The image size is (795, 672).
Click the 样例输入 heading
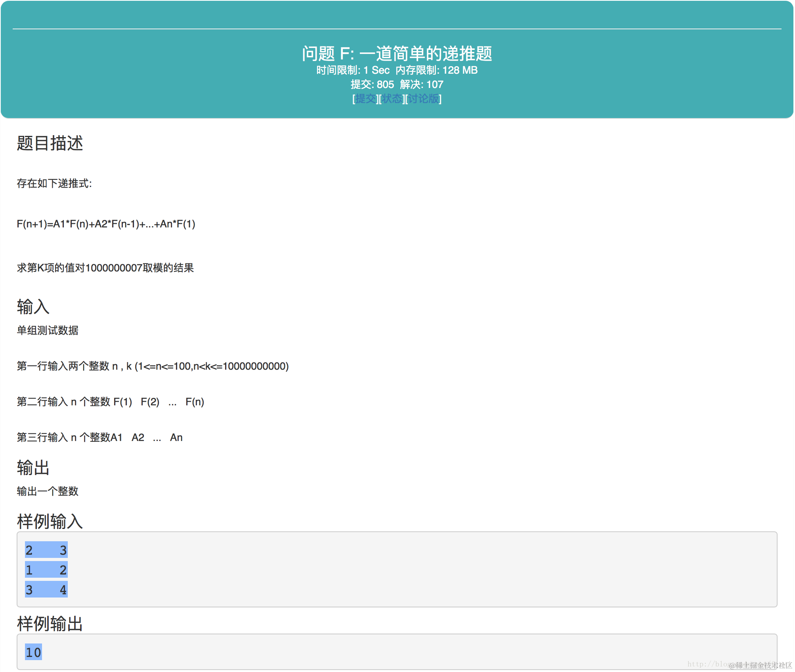coord(50,521)
